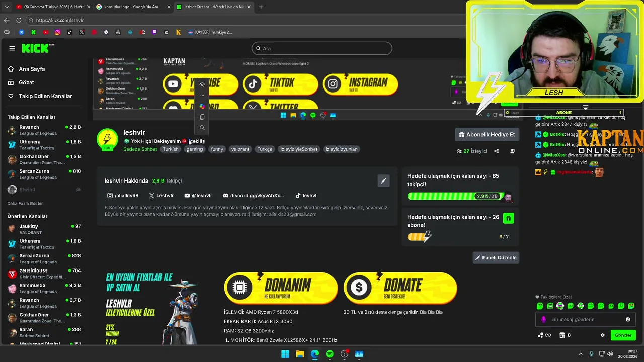Select the İzleyicilyleSohbet tag

[299, 149]
